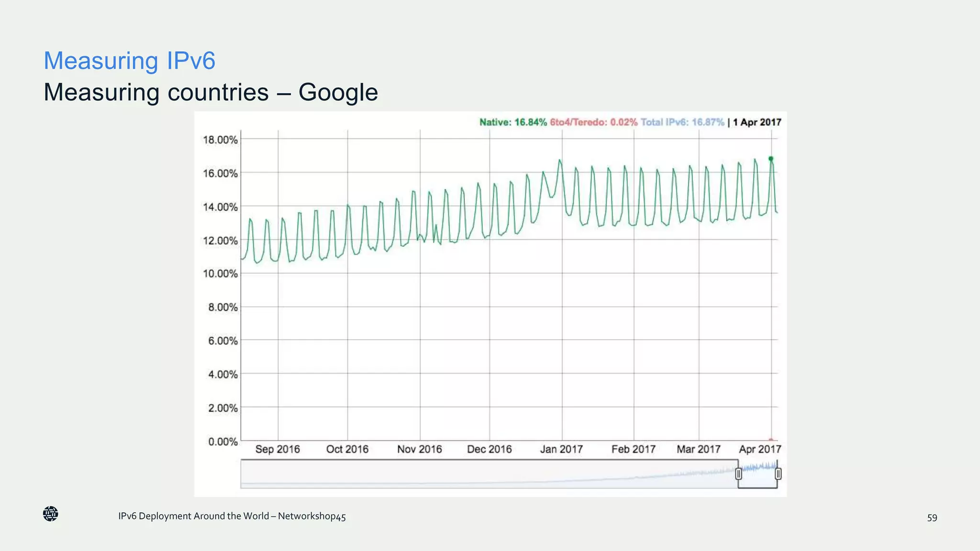This screenshot has height=551, width=980.
Task: Click the '6.00%' y-axis label
Action: 223,341
